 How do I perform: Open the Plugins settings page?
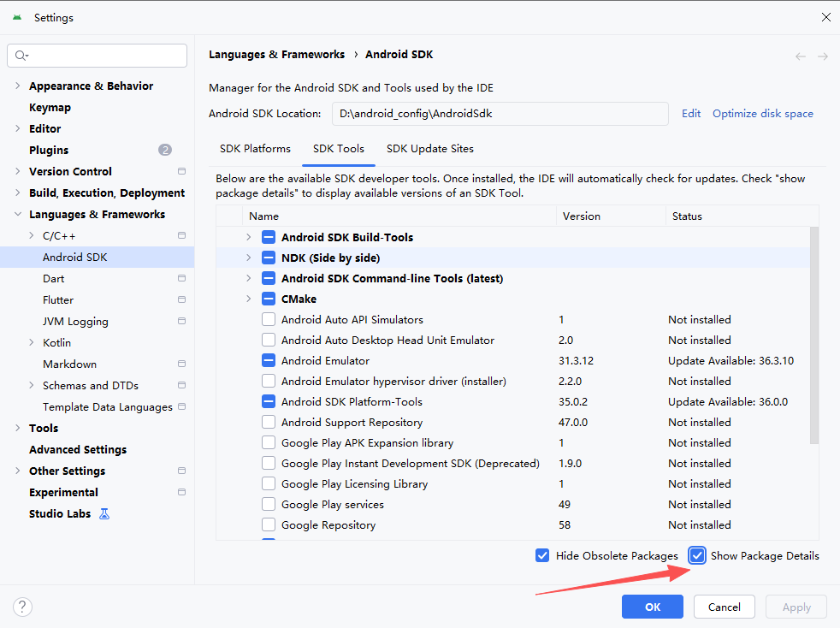49,150
